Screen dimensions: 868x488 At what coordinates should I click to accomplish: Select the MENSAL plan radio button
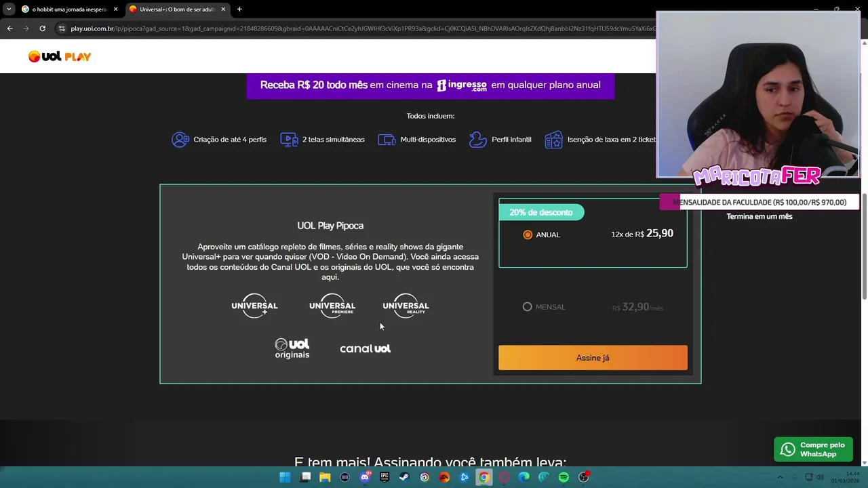(527, 307)
